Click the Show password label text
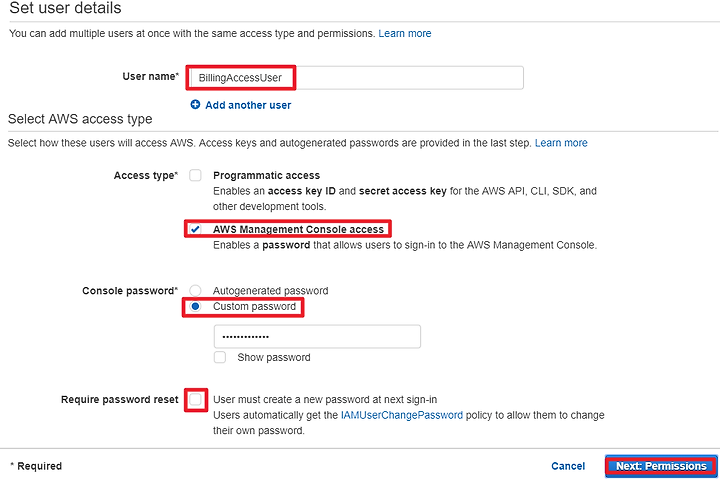The width and height of the screenshot is (720, 480). coord(274,357)
